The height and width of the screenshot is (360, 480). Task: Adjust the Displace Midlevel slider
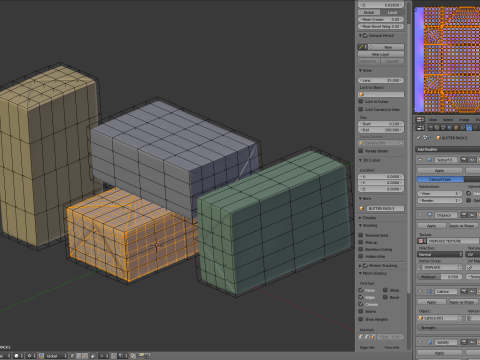(x=440, y=277)
